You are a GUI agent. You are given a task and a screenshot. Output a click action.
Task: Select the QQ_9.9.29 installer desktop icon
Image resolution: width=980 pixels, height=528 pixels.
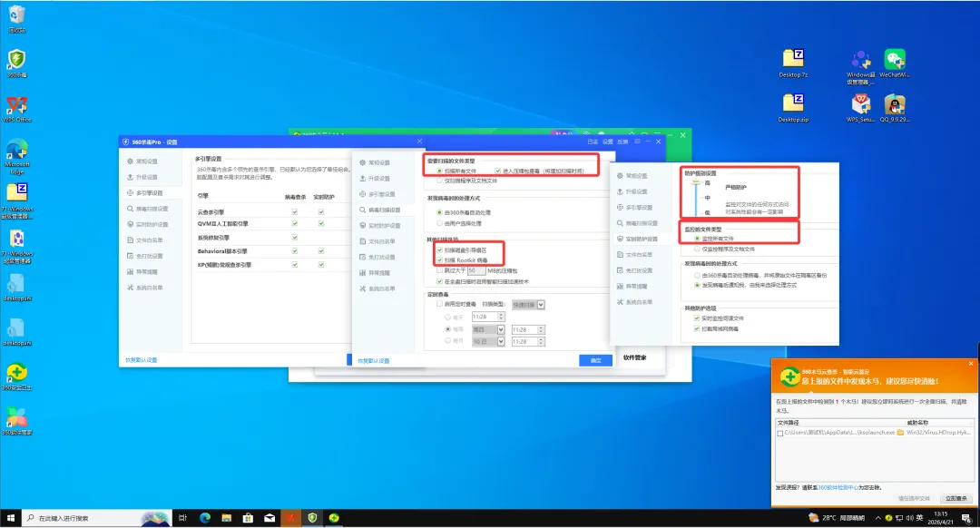[x=895, y=108]
